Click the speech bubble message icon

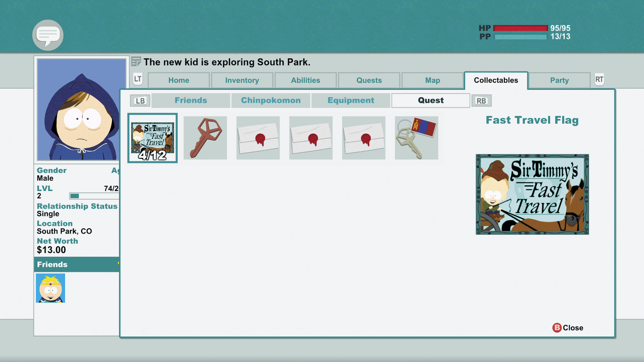click(x=48, y=35)
